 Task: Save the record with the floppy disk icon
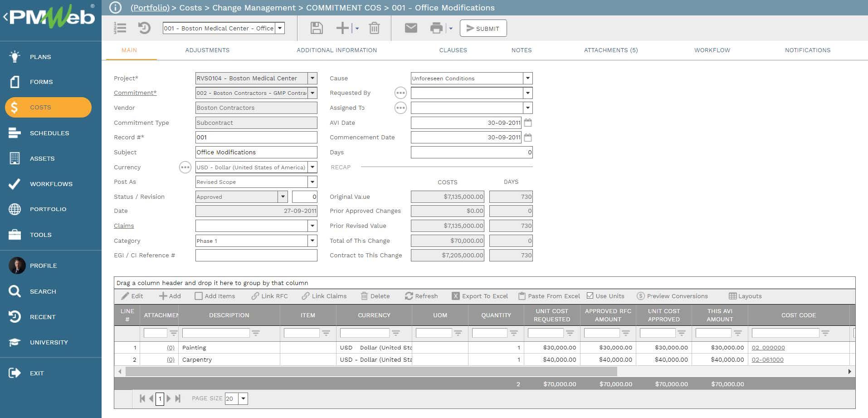317,28
